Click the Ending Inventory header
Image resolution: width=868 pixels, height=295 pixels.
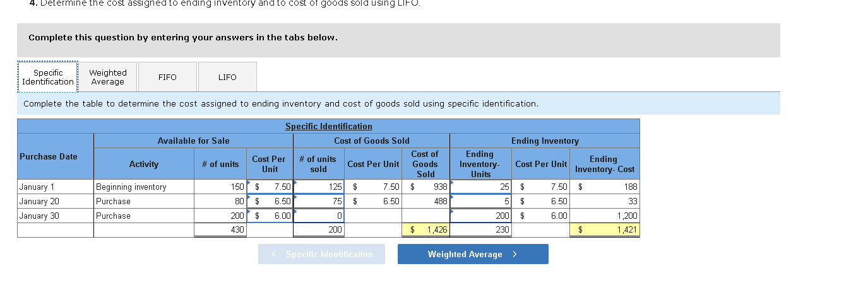click(545, 141)
